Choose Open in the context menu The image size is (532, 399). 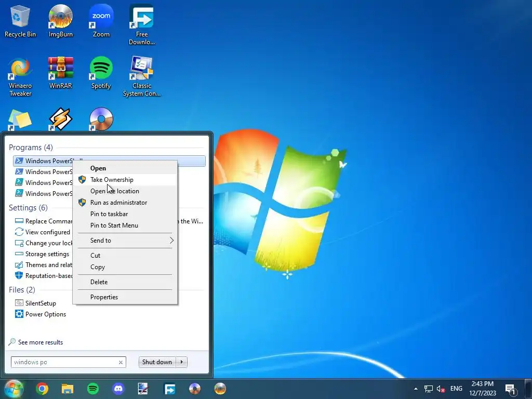click(125, 168)
